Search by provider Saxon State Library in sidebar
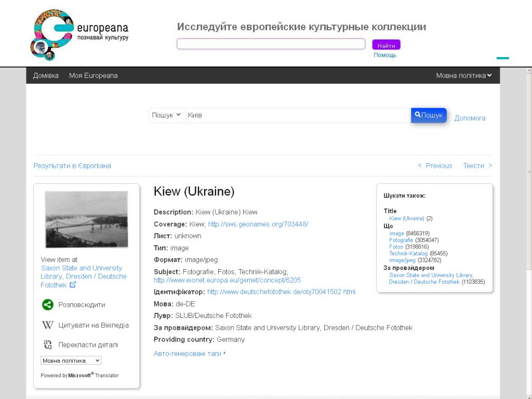 (431, 278)
